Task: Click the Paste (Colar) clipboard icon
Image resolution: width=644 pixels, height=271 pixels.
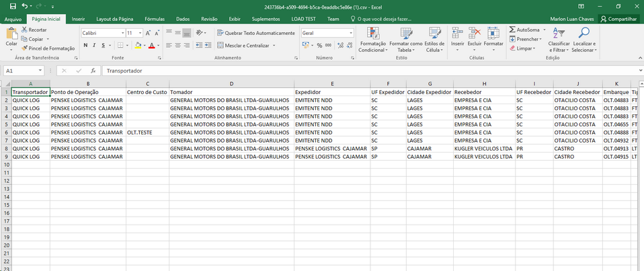Action: (11, 34)
